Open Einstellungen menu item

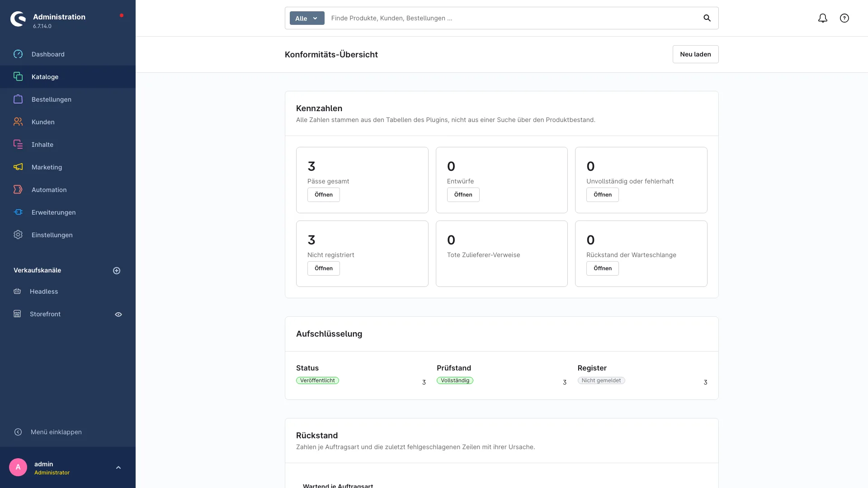coord(68,235)
